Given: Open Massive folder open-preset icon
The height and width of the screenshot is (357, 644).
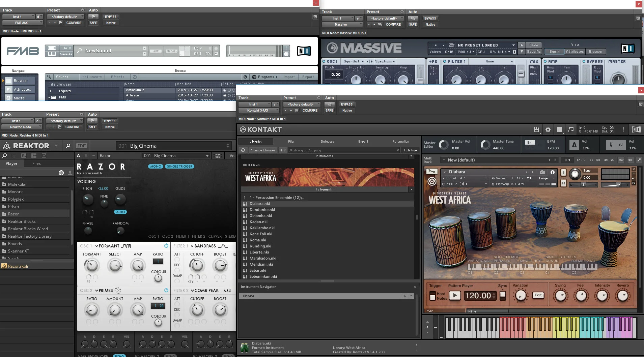Looking at the screenshot, I should pyautogui.click(x=451, y=45).
